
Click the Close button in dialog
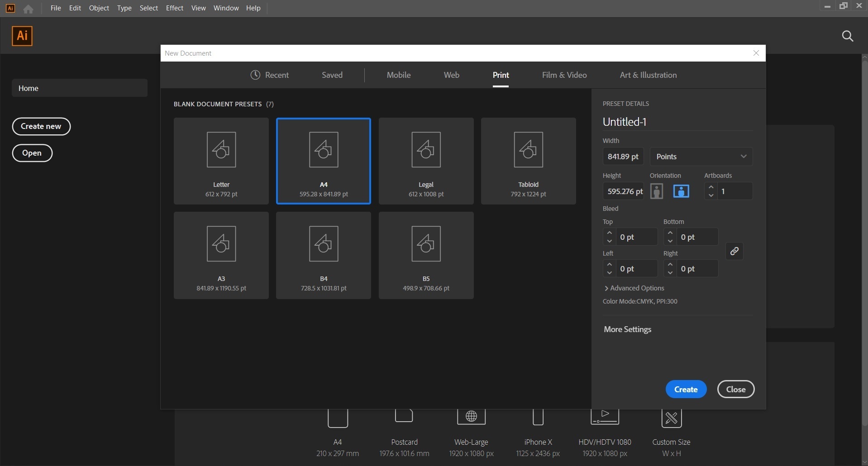pyautogui.click(x=736, y=389)
